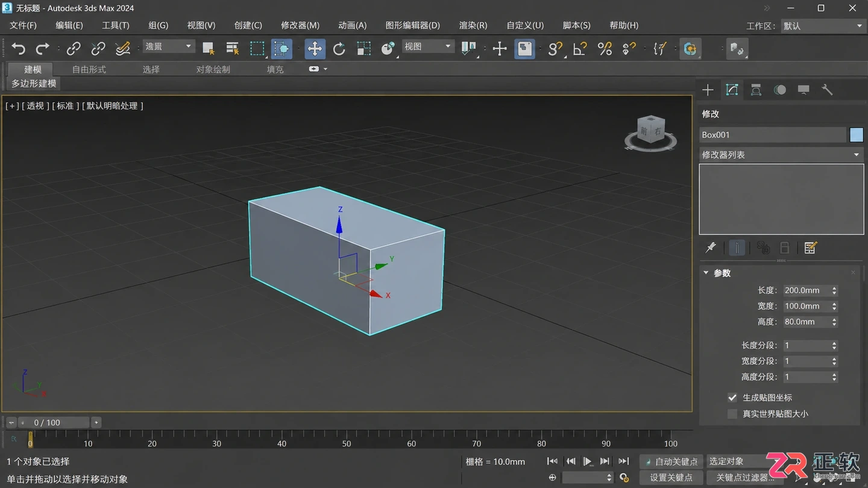Open the 文件(F) menu
Image resolution: width=868 pixels, height=488 pixels.
23,25
